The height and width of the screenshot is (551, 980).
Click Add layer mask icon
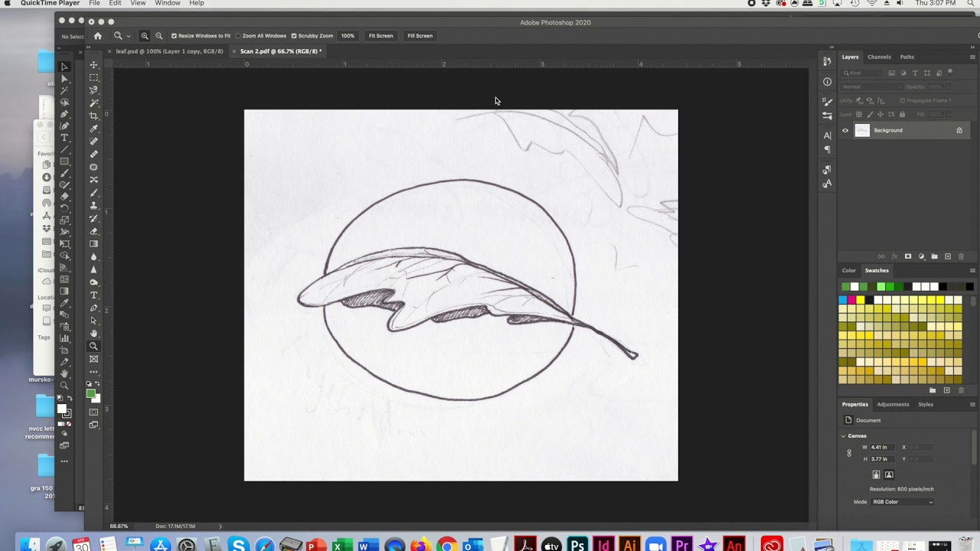click(x=908, y=256)
